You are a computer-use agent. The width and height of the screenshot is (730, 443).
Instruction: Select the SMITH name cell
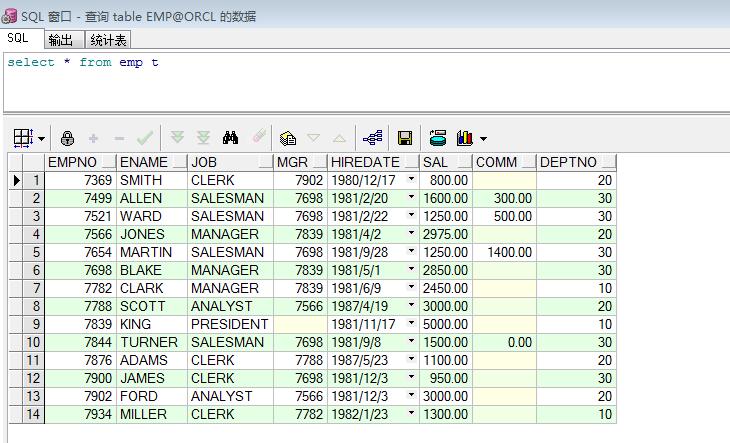152,181
